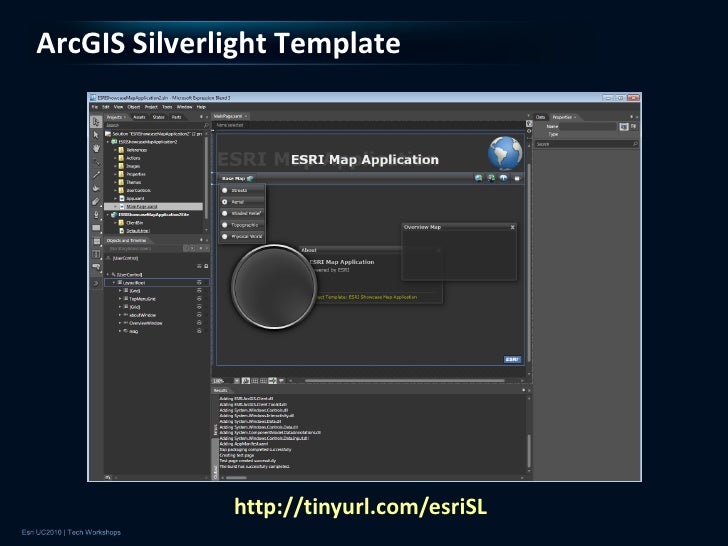Expand the aboutWindow node
Viewport: 728px width, 546px height.
120,315
